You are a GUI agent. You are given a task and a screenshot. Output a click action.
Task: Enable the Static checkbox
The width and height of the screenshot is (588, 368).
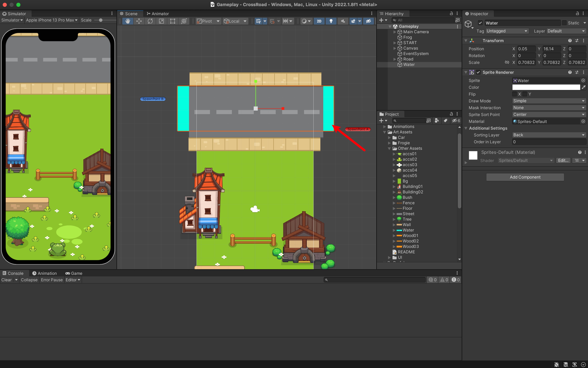point(564,23)
